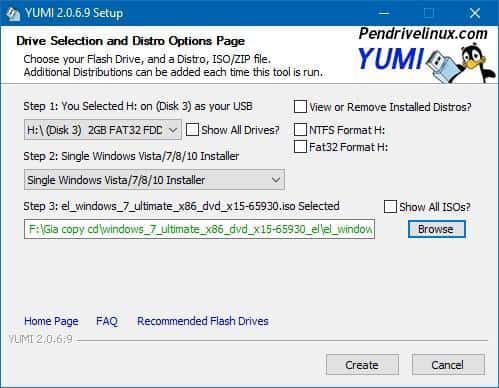Tick NTFS Format H: option
Screen dimensions: 499x388
(300, 130)
